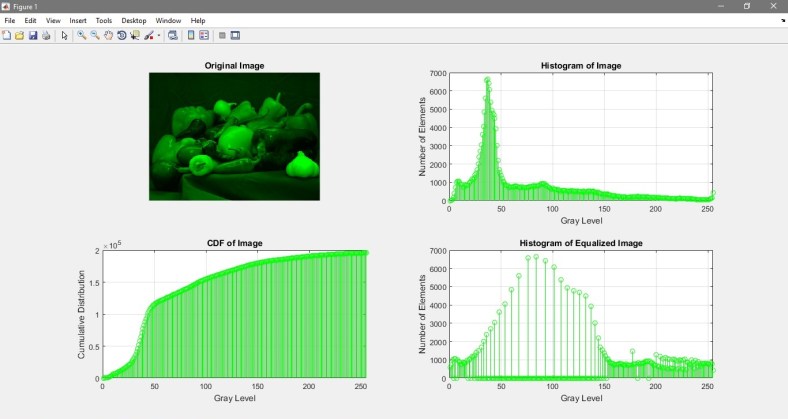This screenshot has height=419, width=788.
Task: Print the figure using the printer icon
Action: click(x=45, y=35)
